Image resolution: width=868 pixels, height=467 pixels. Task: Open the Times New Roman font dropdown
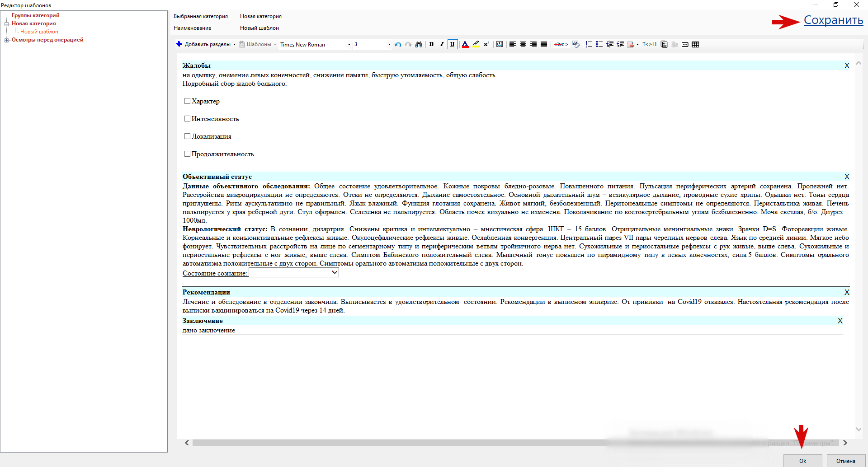[x=316, y=44]
